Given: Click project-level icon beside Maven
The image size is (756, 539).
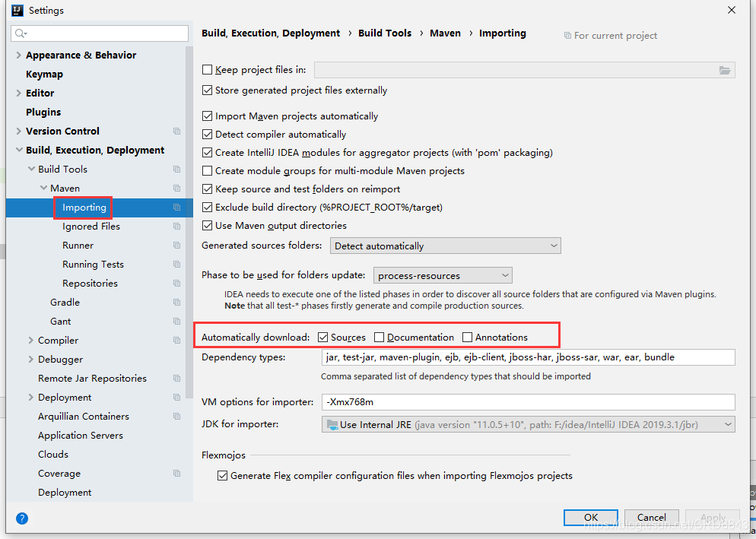Looking at the screenshot, I should pos(177,189).
